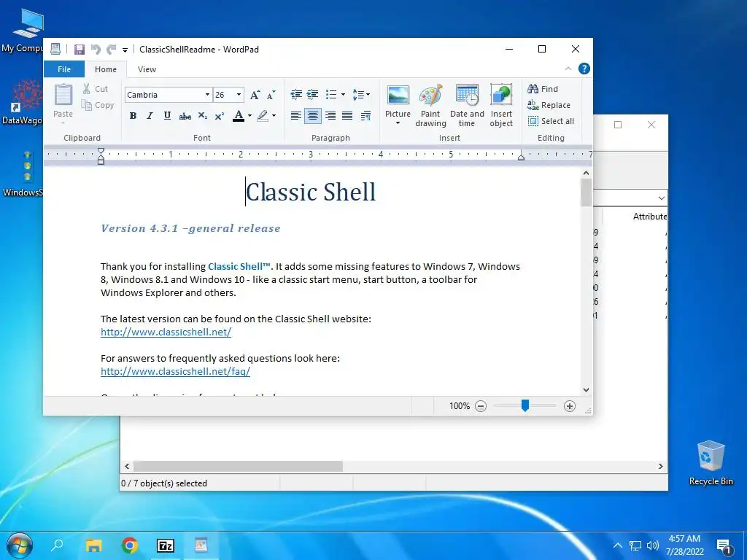
Task: Open the line spacing dropdown
Action: coord(361,94)
